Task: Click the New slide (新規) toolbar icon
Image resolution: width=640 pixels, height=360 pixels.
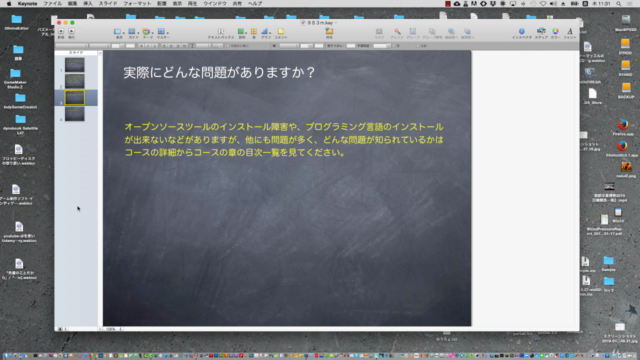Action: click(x=61, y=31)
